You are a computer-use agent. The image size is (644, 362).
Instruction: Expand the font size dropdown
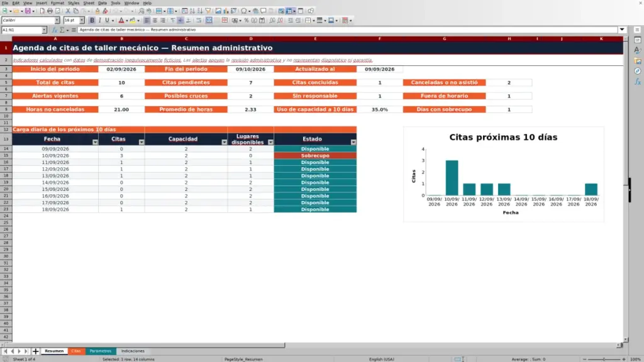(x=82, y=21)
